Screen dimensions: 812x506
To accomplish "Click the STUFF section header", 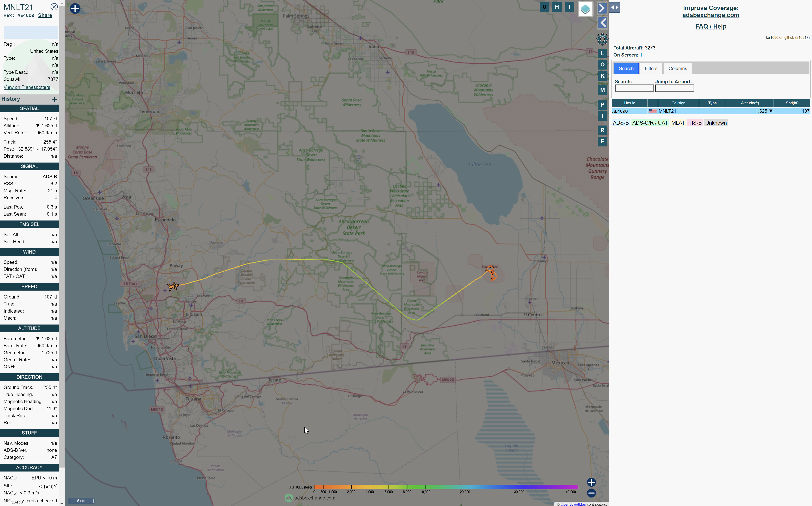I will tap(29, 433).
